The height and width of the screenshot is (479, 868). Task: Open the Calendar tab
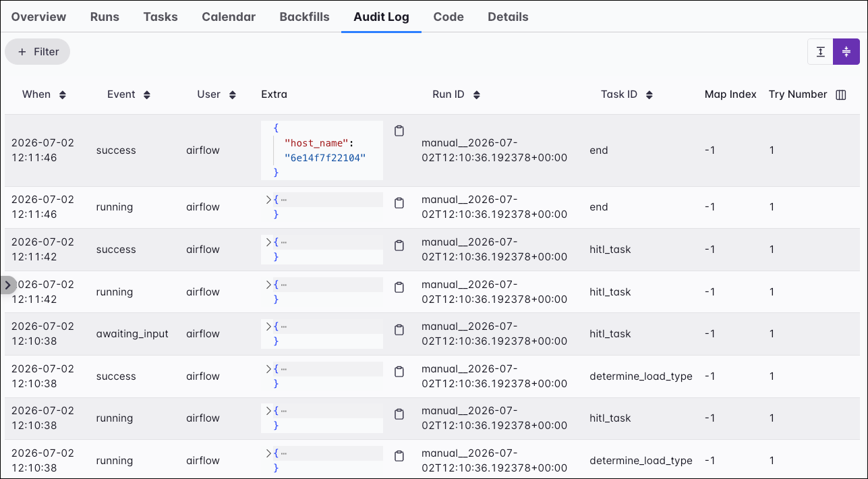(229, 17)
